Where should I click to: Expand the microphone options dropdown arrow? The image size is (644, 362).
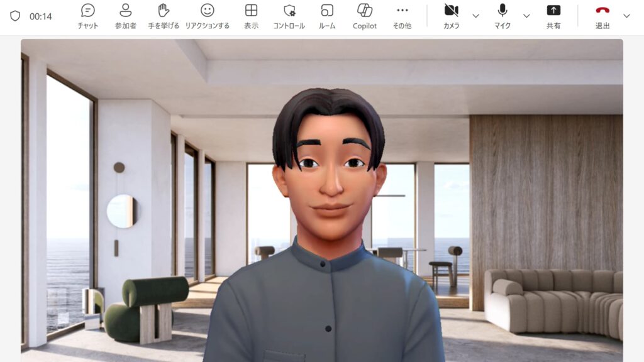coord(526,16)
